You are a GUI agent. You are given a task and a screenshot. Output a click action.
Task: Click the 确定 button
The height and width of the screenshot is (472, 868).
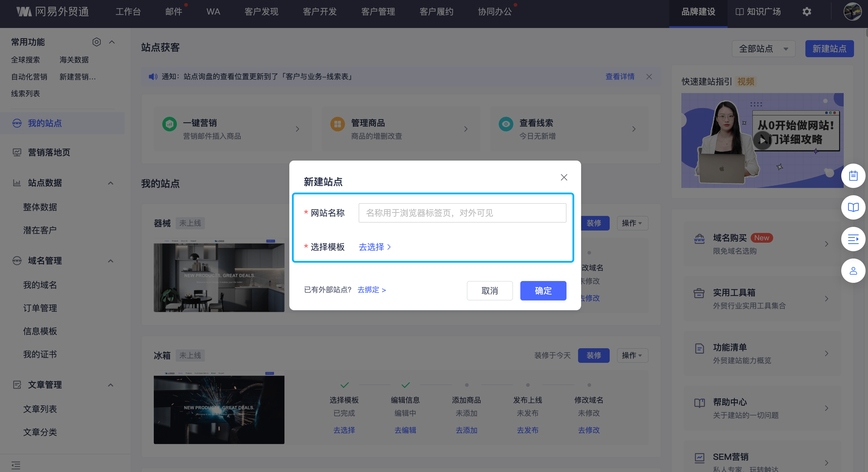[x=543, y=291]
